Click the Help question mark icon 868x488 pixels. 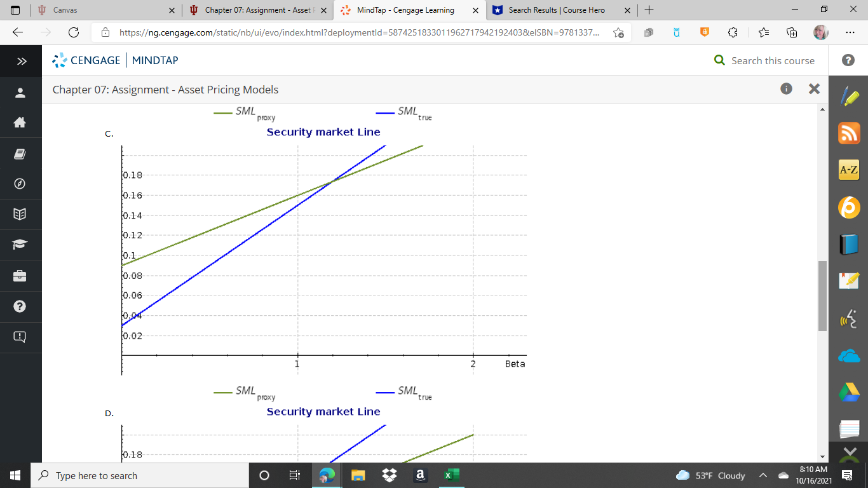pyautogui.click(x=21, y=306)
